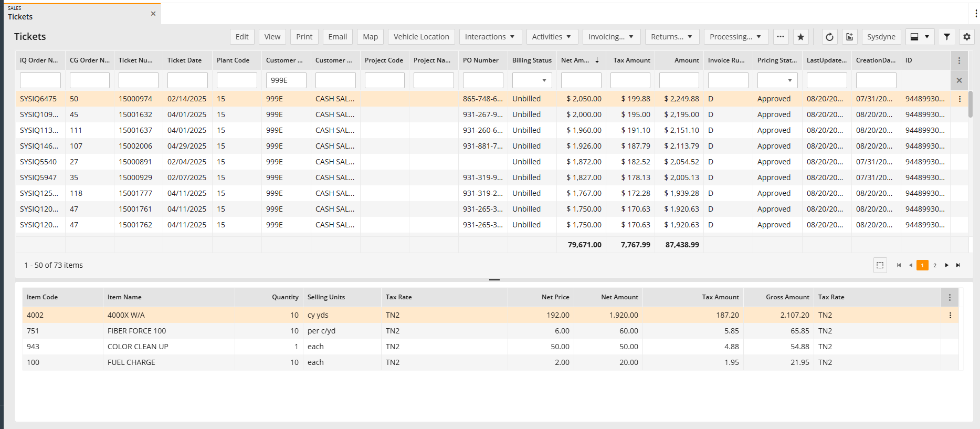980x429 pixels.
Task: Click the dashed select-all square icon
Action: (880, 265)
